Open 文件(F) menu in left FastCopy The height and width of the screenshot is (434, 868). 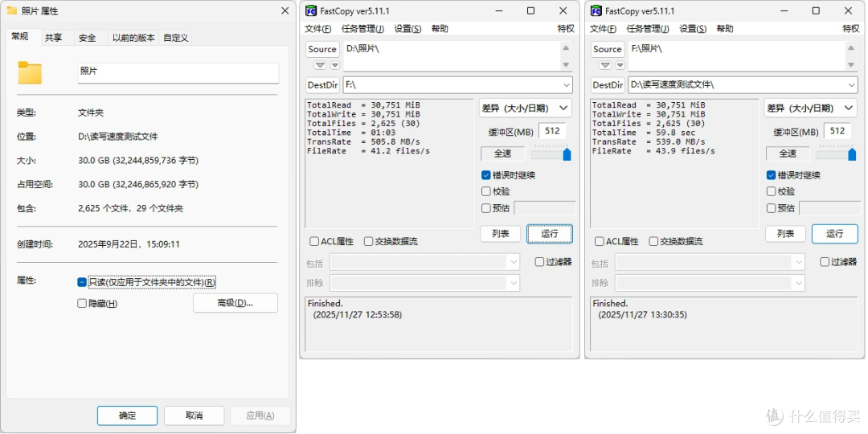318,29
